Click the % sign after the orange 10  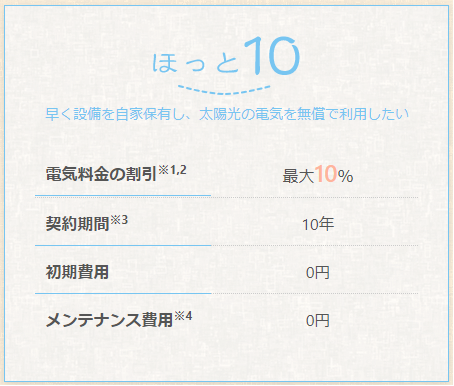tap(346, 176)
